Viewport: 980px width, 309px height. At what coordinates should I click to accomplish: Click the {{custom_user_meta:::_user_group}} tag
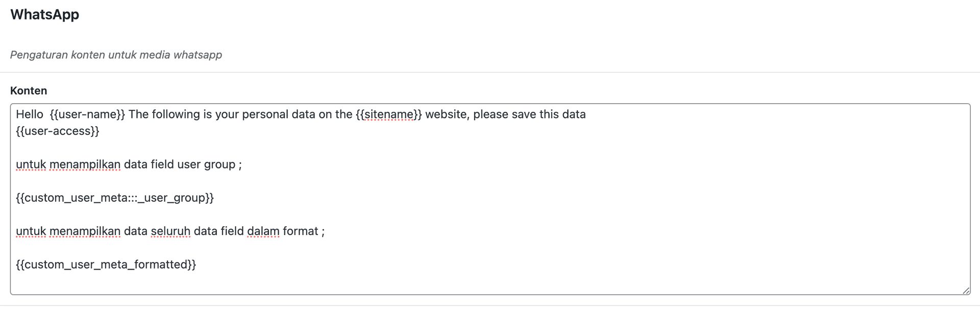point(115,198)
